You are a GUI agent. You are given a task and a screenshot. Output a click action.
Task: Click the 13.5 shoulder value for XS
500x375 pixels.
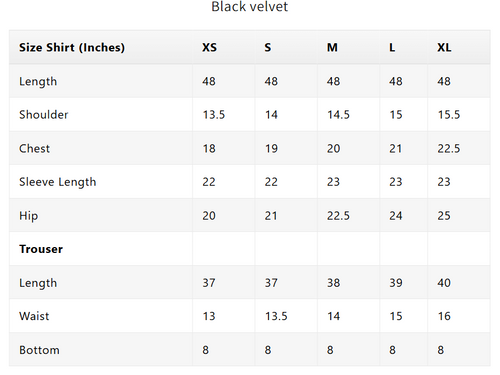(214, 115)
